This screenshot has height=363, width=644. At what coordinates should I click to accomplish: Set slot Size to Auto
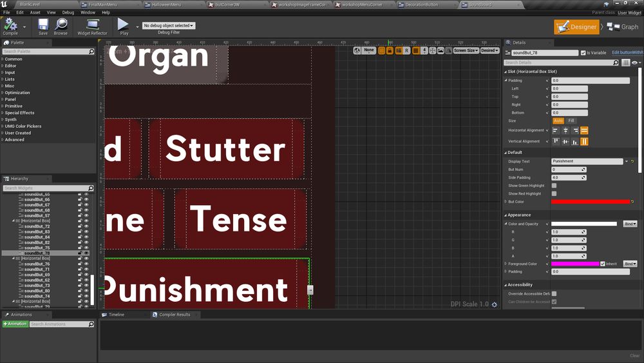pyautogui.click(x=558, y=121)
